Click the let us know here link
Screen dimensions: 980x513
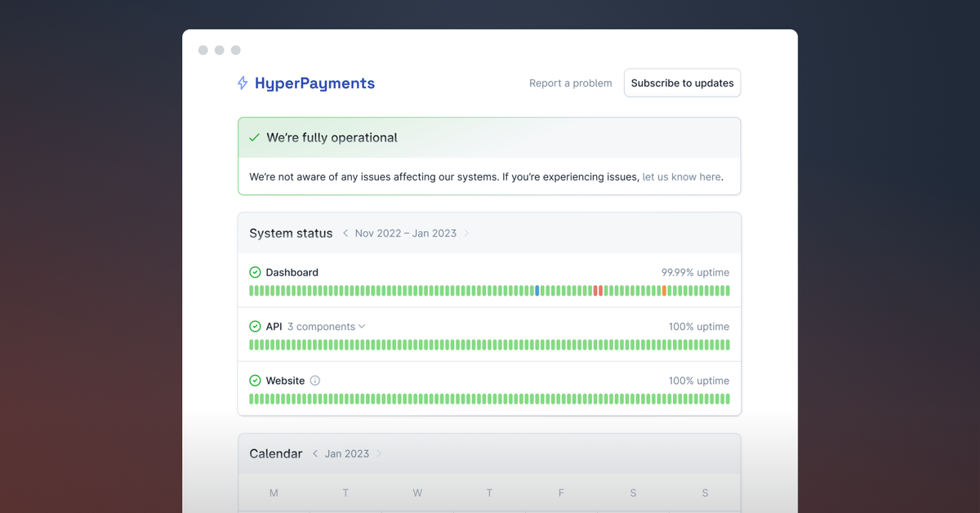coord(681,176)
